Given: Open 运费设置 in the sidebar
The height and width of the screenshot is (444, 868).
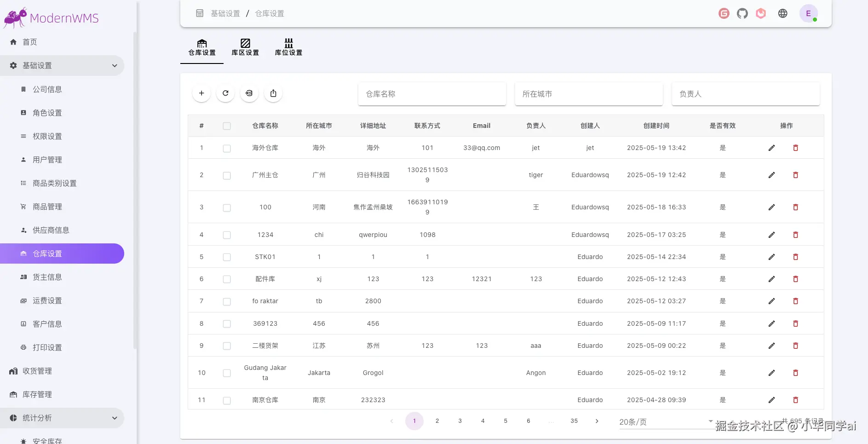Looking at the screenshot, I should pyautogui.click(x=62, y=300).
